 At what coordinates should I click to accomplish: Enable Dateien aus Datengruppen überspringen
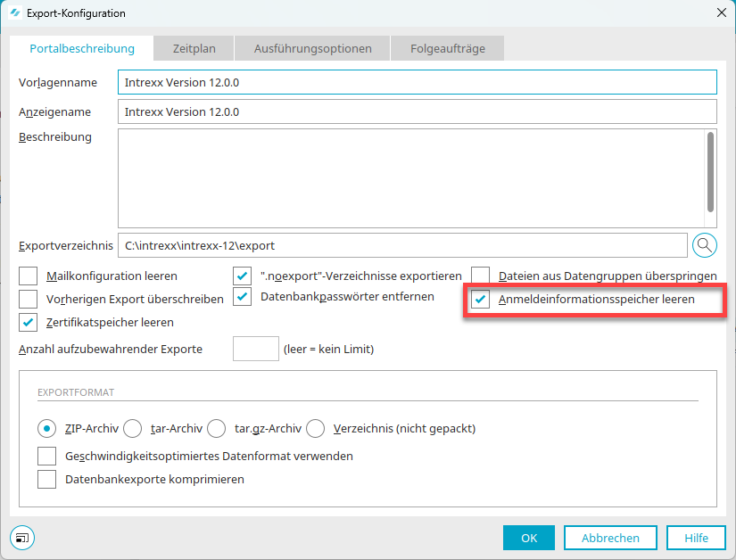point(481,276)
